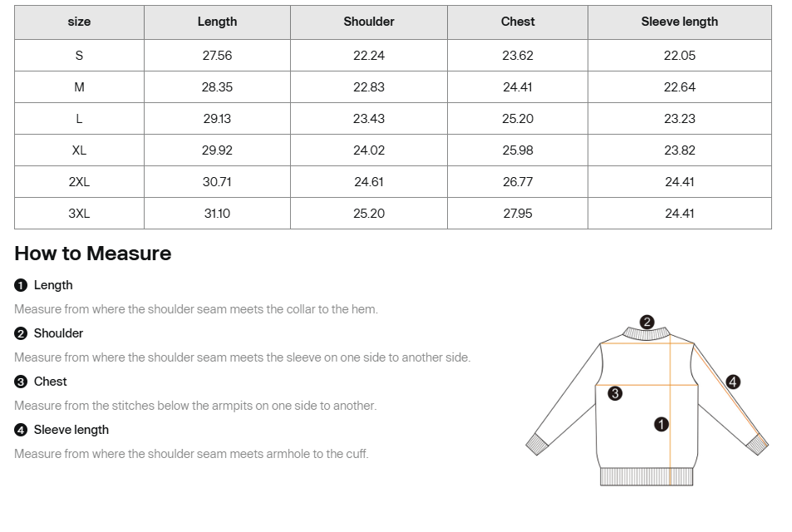Viewport: 792px width, 532px height.
Task: Click marker 1 on the sweater body
Action: (662, 424)
